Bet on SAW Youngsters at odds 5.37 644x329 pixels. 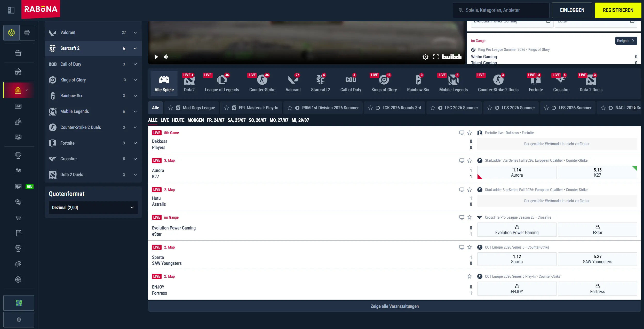[x=598, y=259]
